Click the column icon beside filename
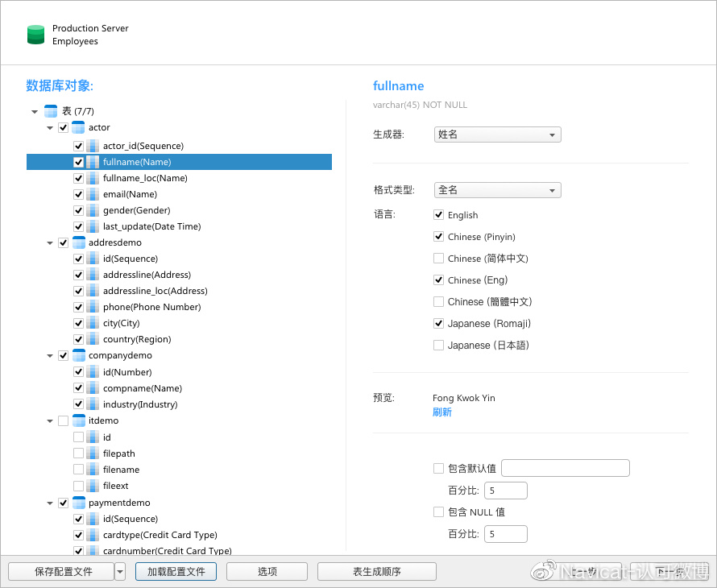Image resolution: width=717 pixels, height=588 pixels. click(93, 470)
